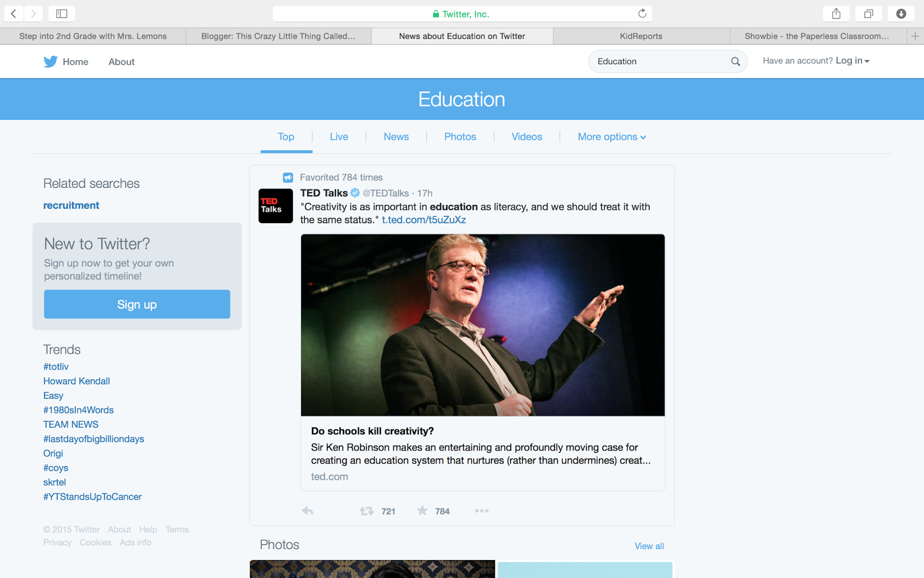Click the Sign up button

[x=137, y=304]
